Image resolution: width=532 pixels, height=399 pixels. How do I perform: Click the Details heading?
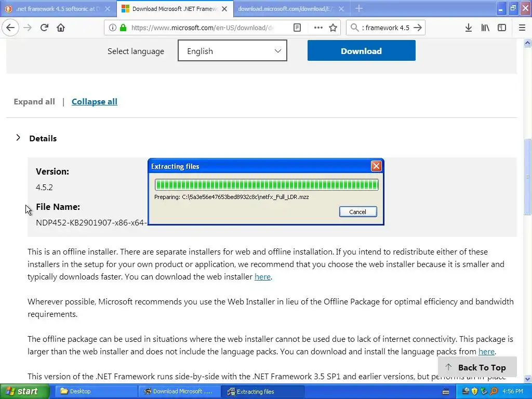click(x=43, y=138)
